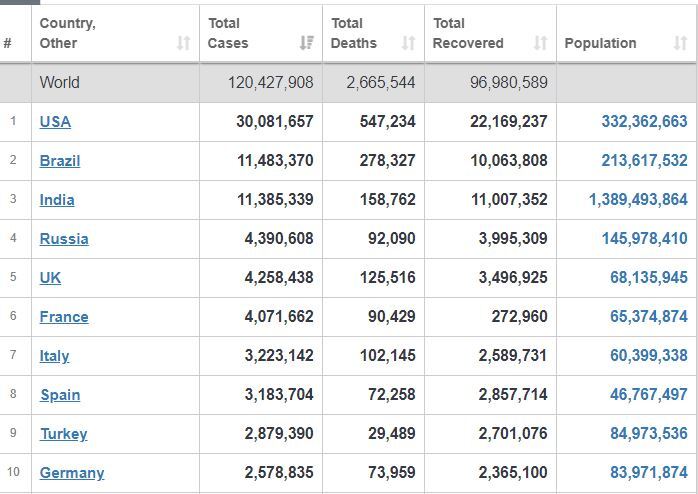Image resolution: width=698 pixels, height=494 pixels.
Task: Click the # column header
Action: point(16,33)
